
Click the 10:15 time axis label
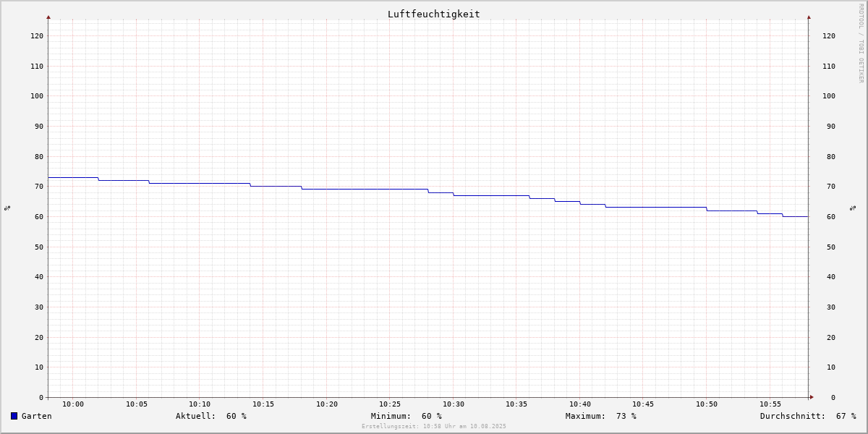click(263, 404)
